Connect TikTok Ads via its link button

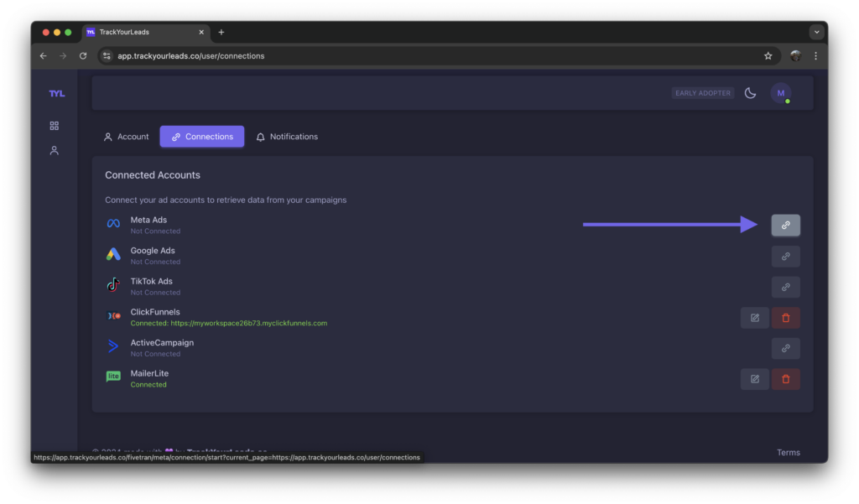785,287
